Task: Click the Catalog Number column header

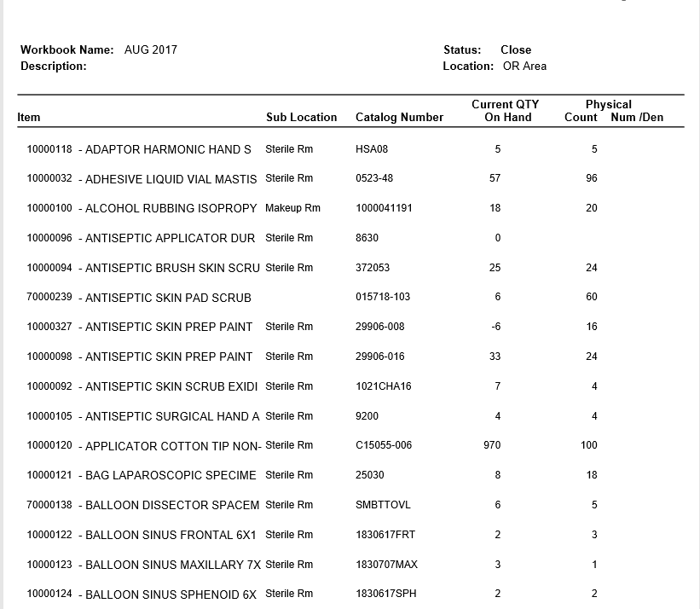Action: [x=399, y=117]
